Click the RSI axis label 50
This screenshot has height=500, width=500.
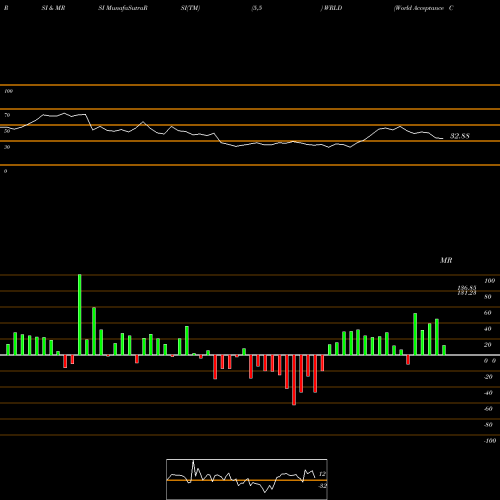(7, 131)
